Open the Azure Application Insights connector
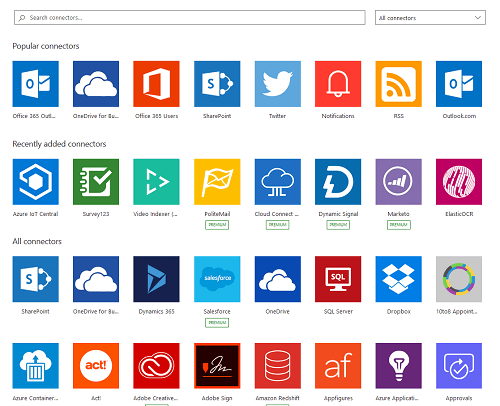 [399, 366]
